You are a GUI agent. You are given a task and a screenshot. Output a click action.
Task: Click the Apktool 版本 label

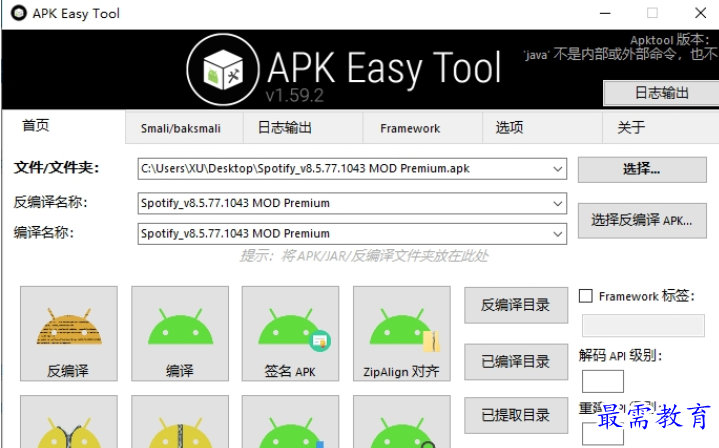click(x=670, y=40)
